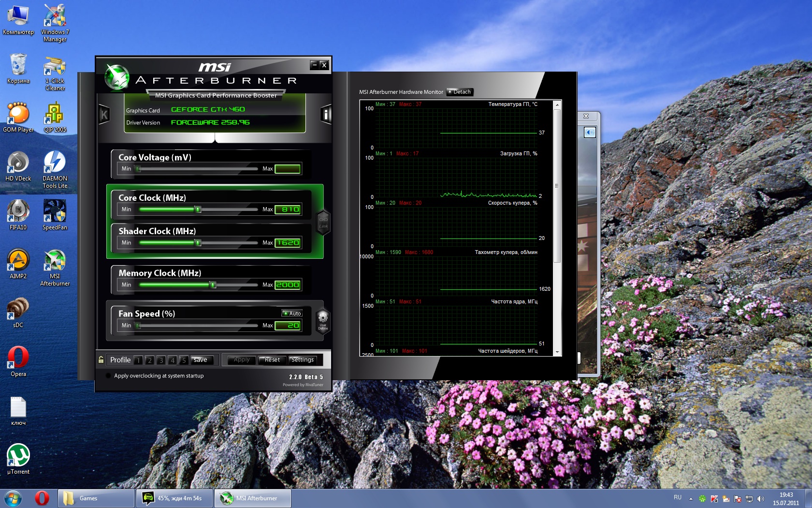The height and width of the screenshot is (508, 812).
Task: Detach the hardware monitor window
Action: [459, 92]
